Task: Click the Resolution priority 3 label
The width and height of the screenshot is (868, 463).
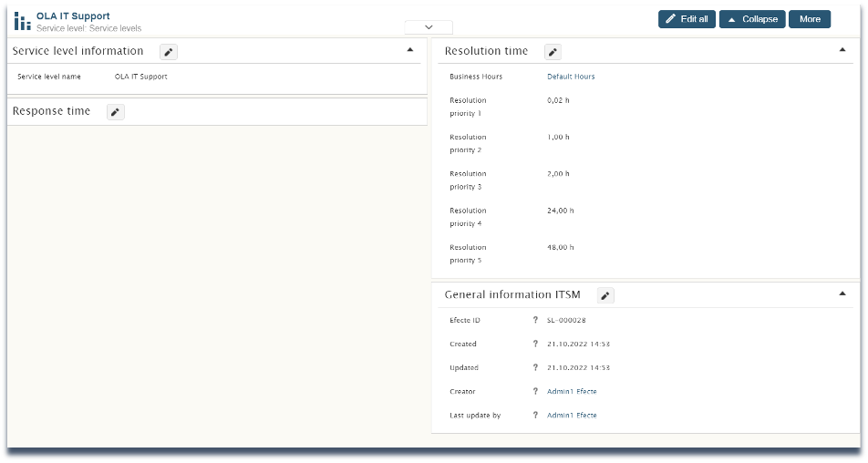Action: click(468, 180)
